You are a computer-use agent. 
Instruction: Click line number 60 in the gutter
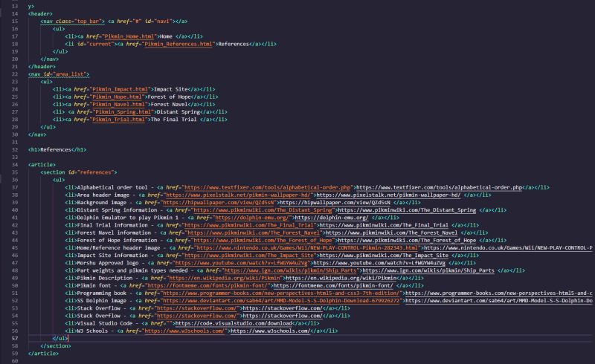15,361
